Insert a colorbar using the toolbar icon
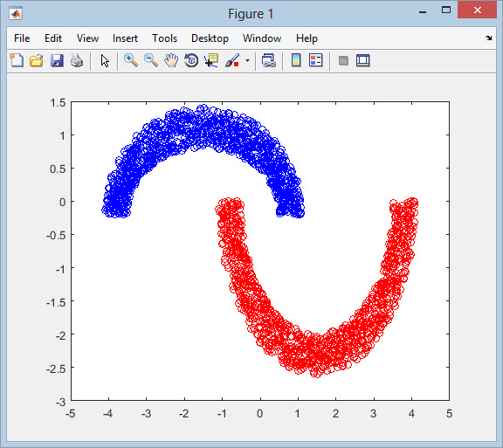The height and width of the screenshot is (448, 503). (x=296, y=60)
